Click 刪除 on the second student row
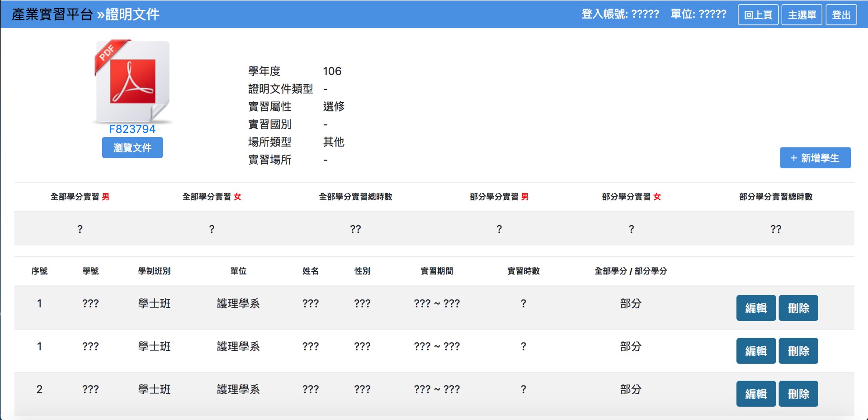Image resolution: width=868 pixels, height=420 pixels. (798, 351)
